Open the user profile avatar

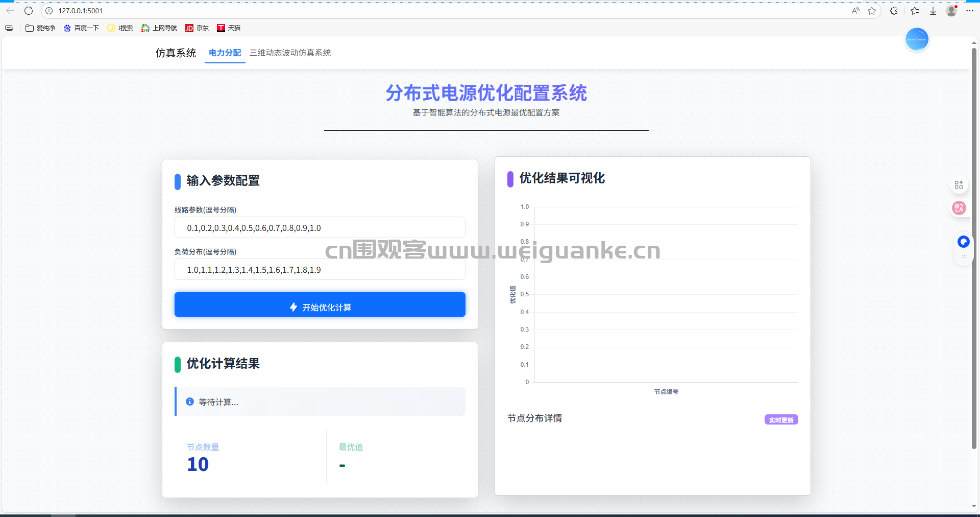coord(951,11)
